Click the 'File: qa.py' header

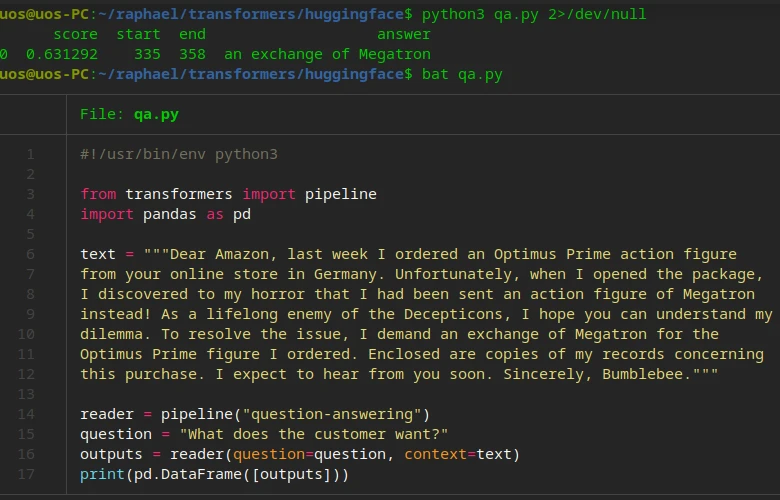129,114
